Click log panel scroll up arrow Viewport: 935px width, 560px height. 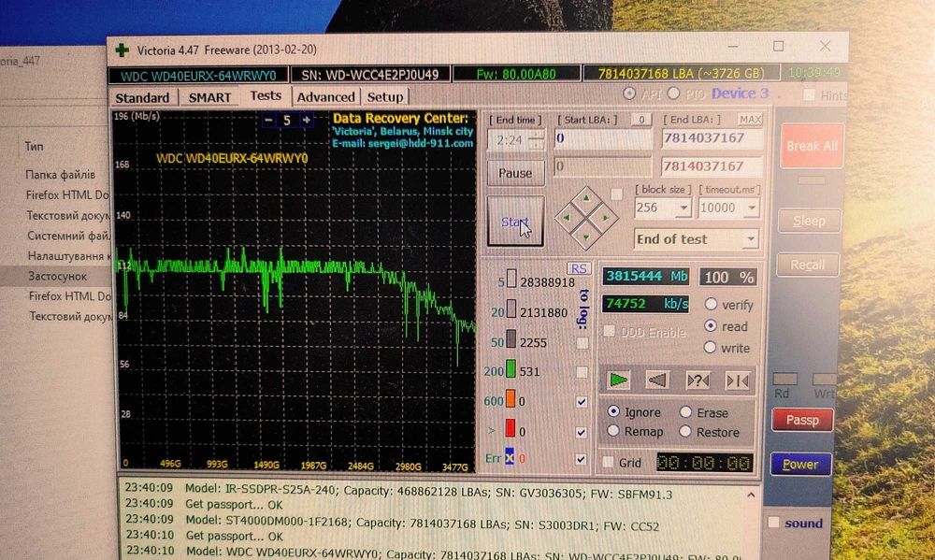click(751, 495)
